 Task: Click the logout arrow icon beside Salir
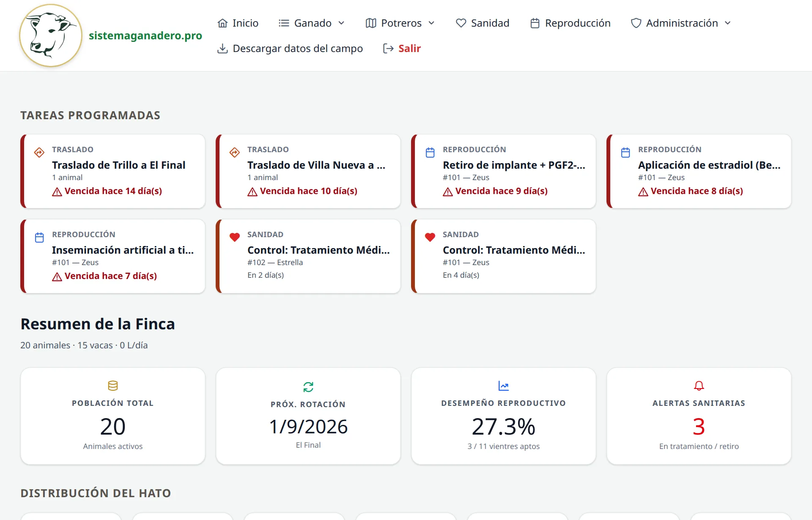point(388,49)
